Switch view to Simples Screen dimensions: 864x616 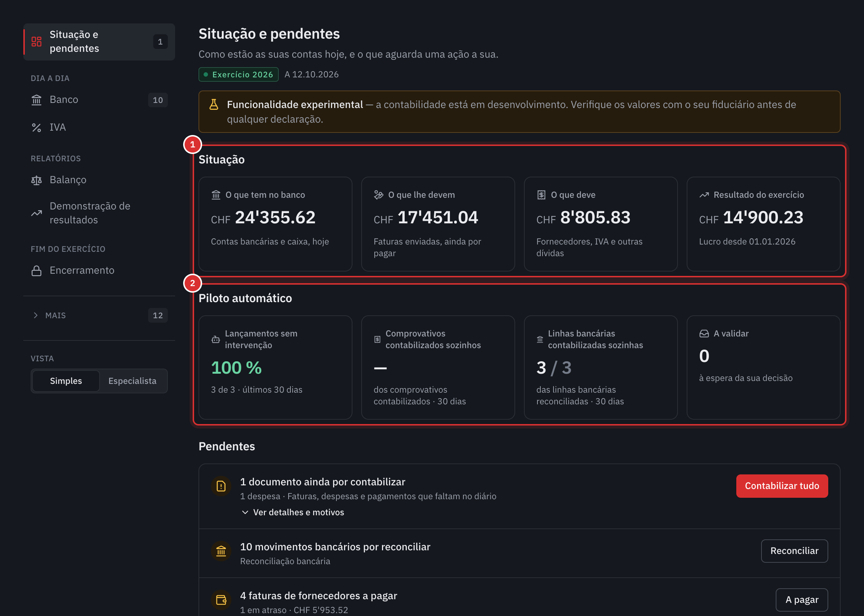tap(66, 381)
